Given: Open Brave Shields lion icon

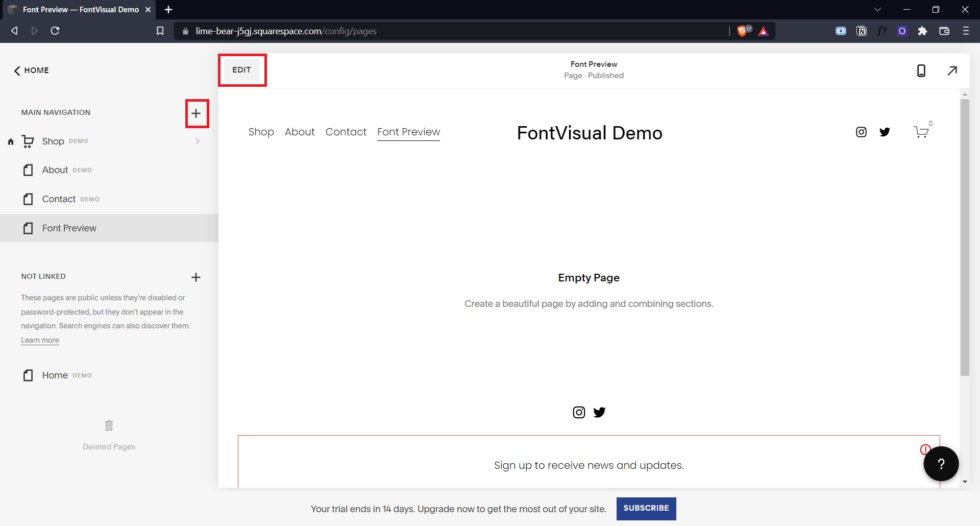Looking at the screenshot, I should [743, 31].
